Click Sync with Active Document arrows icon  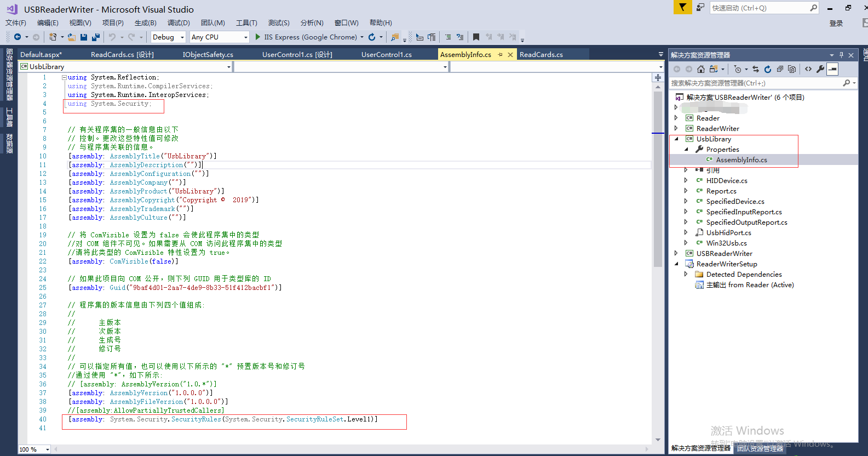(756, 69)
